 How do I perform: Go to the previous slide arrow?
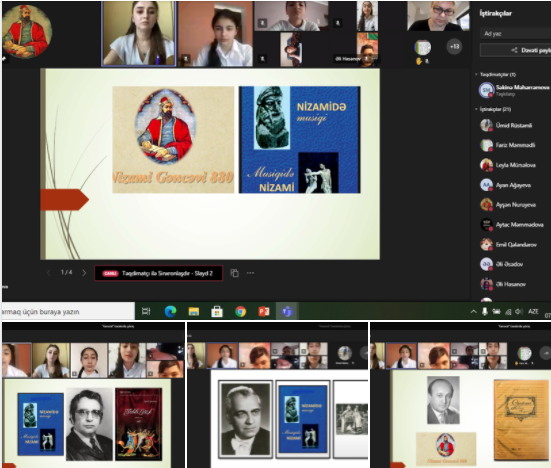click(x=48, y=273)
